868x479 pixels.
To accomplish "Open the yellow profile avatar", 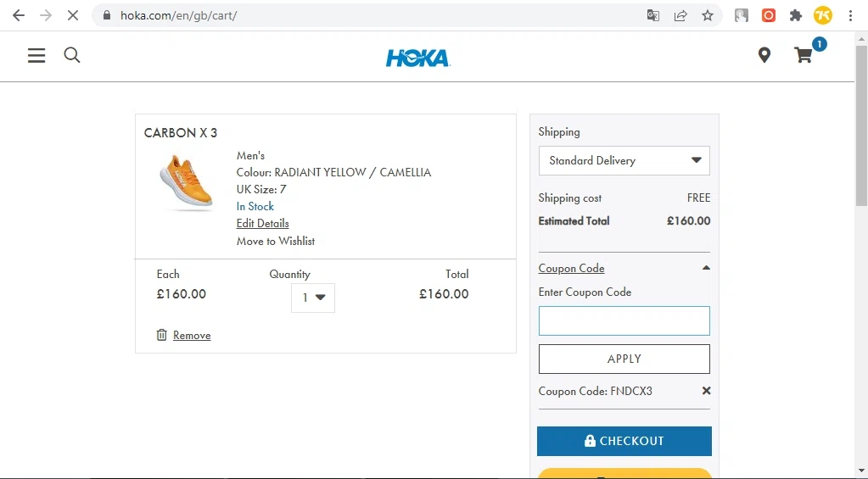I will pos(823,15).
